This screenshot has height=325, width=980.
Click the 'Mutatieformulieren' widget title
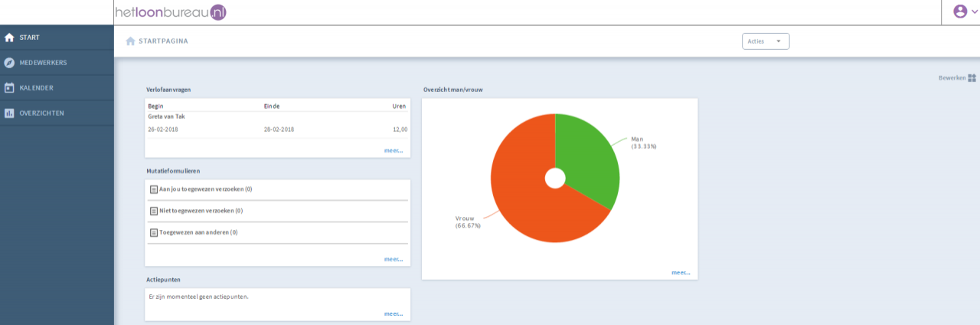pyautogui.click(x=173, y=171)
